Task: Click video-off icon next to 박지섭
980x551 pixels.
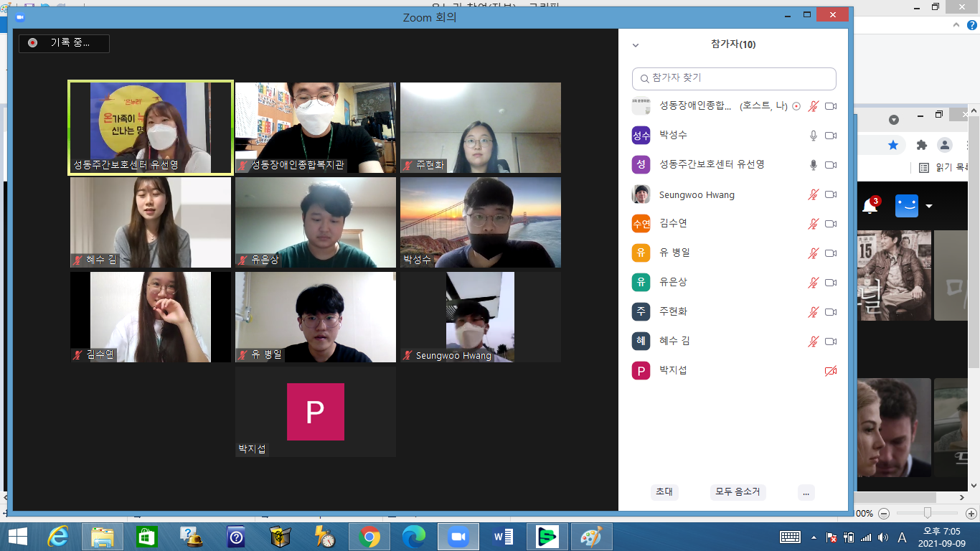Action: click(831, 371)
